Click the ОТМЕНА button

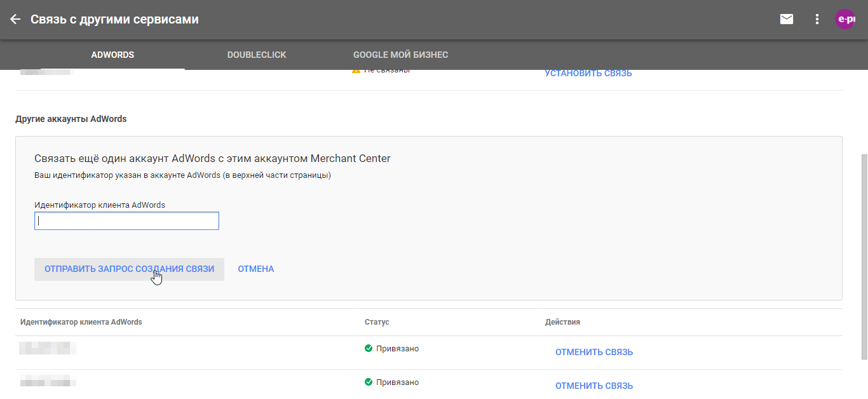pos(256,269)
